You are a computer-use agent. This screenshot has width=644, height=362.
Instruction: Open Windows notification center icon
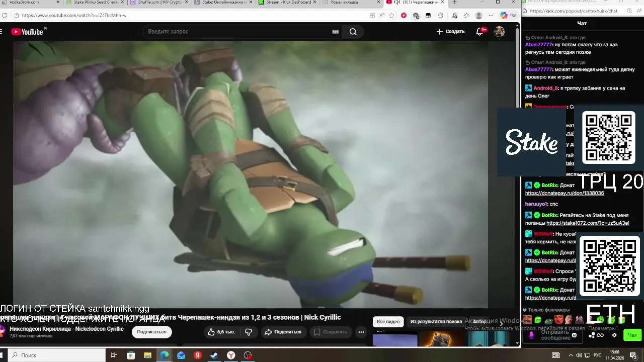(633, 355)
